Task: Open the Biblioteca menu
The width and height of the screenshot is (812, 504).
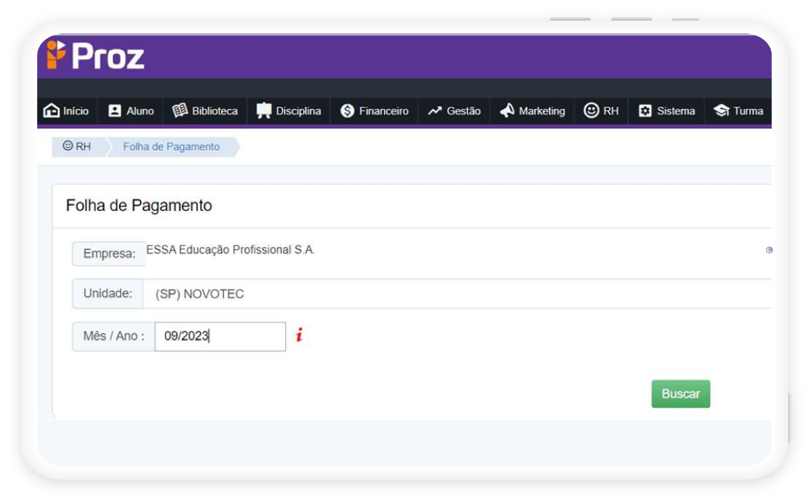Action: point(205,111)
